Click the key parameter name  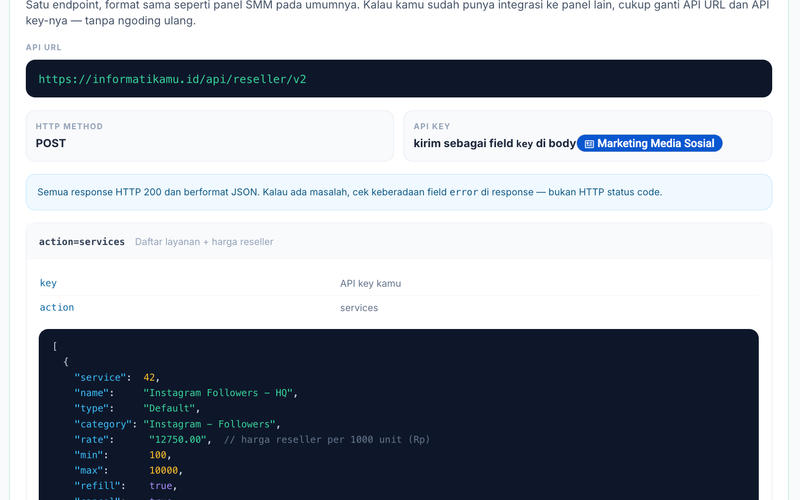point(48,283)
